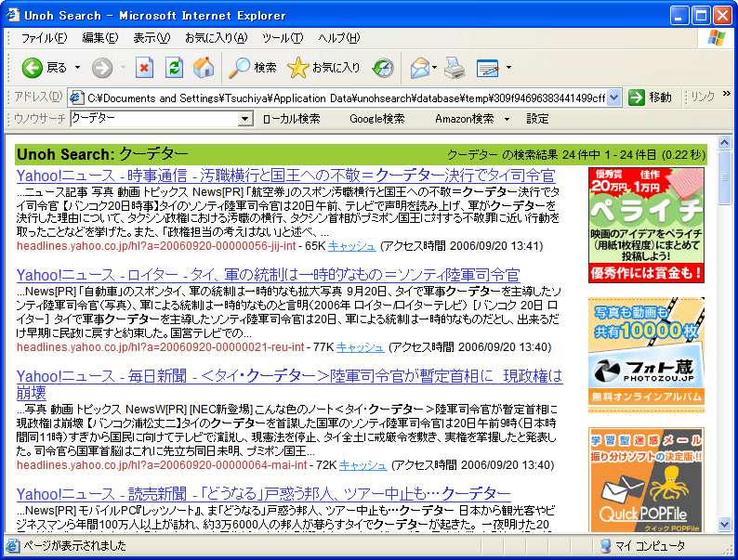Viewport: 738px width, 560px height.
Task: Click the Google検索 button
Action: coord(377,119)
